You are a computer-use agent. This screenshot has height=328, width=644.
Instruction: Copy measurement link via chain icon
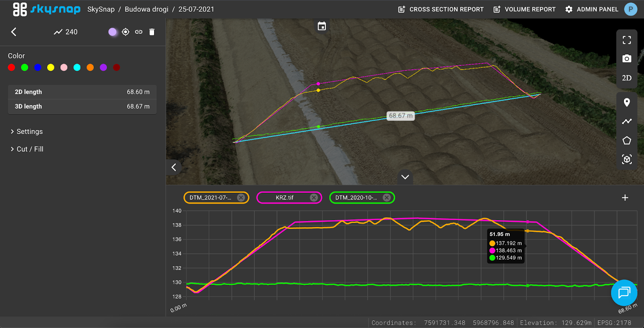tap(139, 32)
